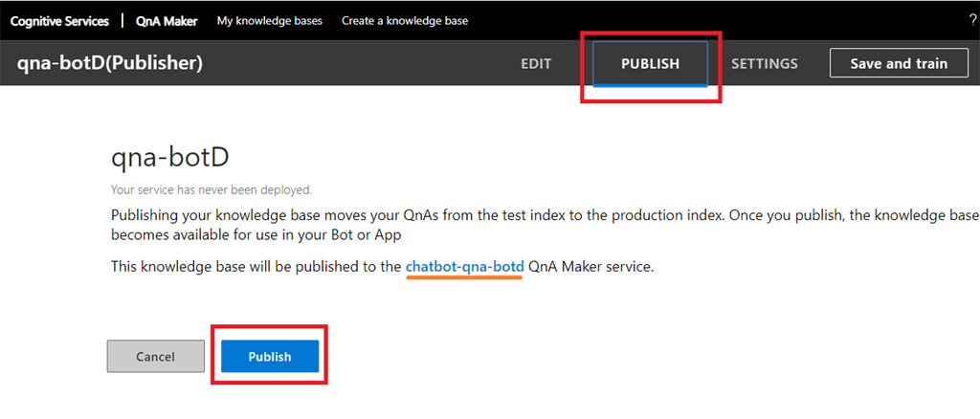The height and width of the screenshot is (419, 980).
Task: Open the SETTINGS tab
Action: [x=765, y=63]
